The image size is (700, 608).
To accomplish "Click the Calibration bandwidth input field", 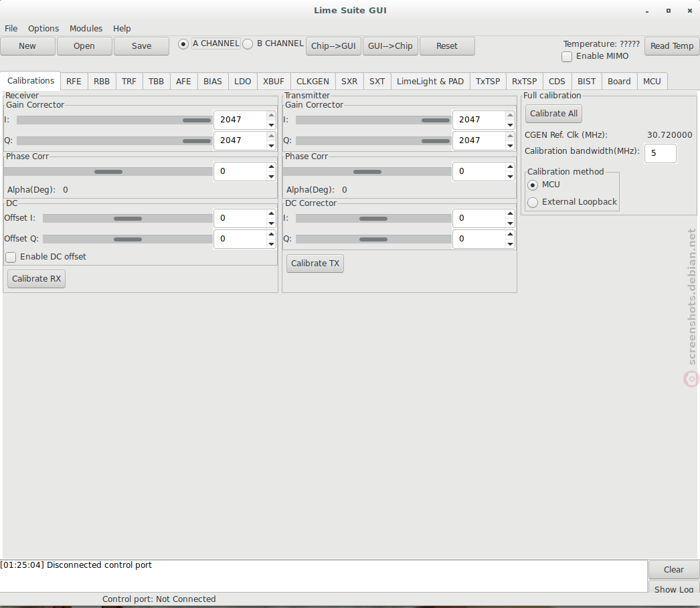I will click(x=661, y=153).
